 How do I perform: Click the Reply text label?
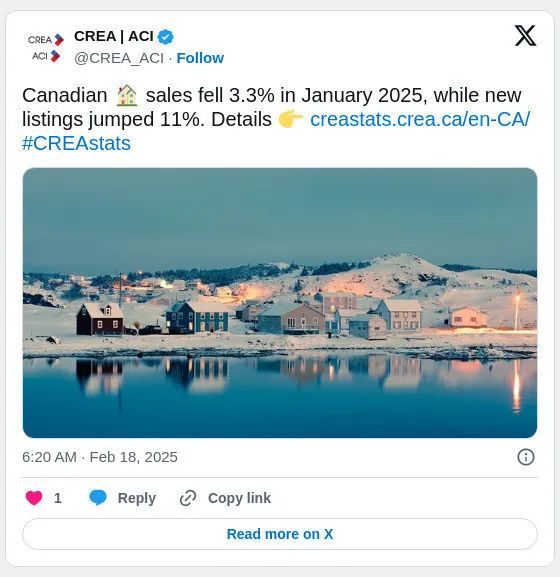pos(137,498)
